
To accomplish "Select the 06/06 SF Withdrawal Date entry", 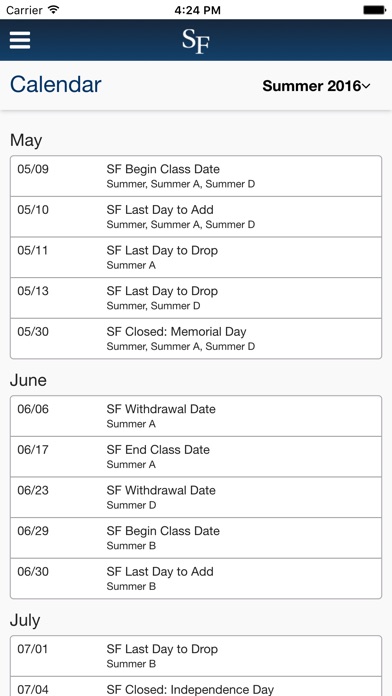I will pyautogui.click(x=196, y=416).
